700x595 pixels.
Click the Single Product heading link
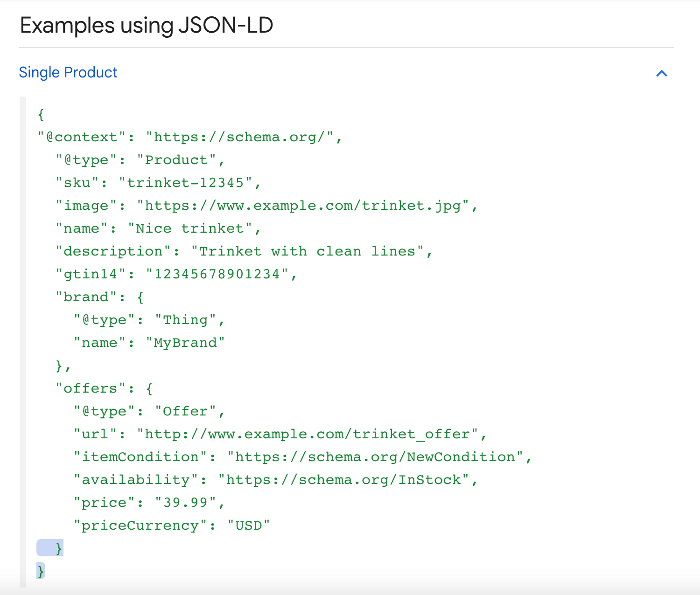point(68,72)
